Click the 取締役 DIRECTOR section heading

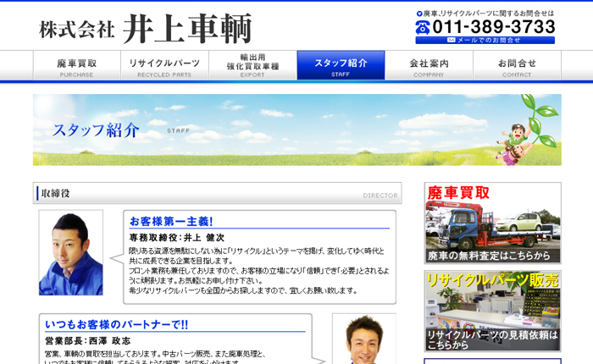pyautogui.click(x=217, y=193)
